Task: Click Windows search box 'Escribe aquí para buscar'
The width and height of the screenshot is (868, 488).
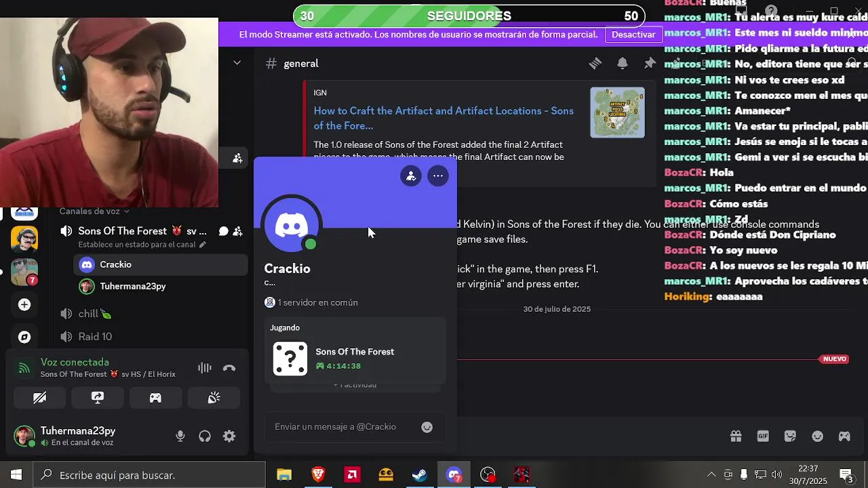Action: coord(149,475)
